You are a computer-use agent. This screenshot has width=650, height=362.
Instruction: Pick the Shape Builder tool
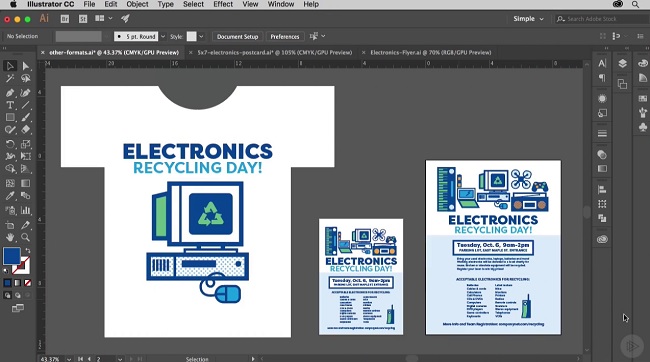pyautogui.click(x=10, y=169)
